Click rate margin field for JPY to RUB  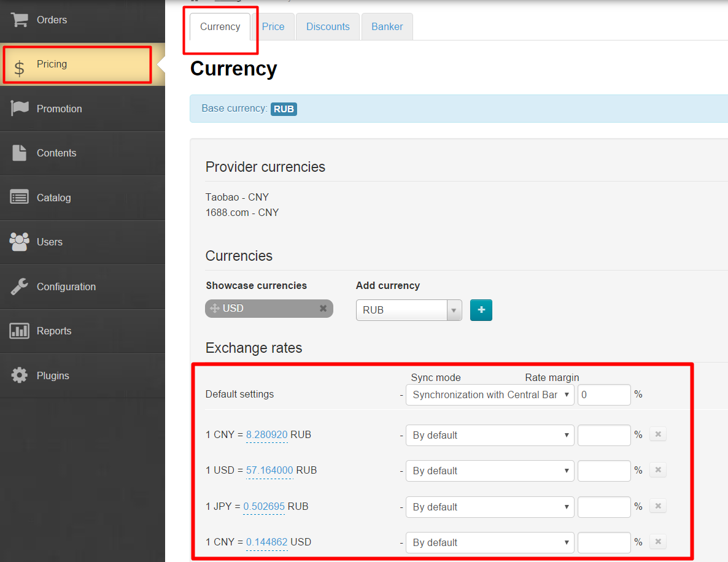tap(604, 507)
